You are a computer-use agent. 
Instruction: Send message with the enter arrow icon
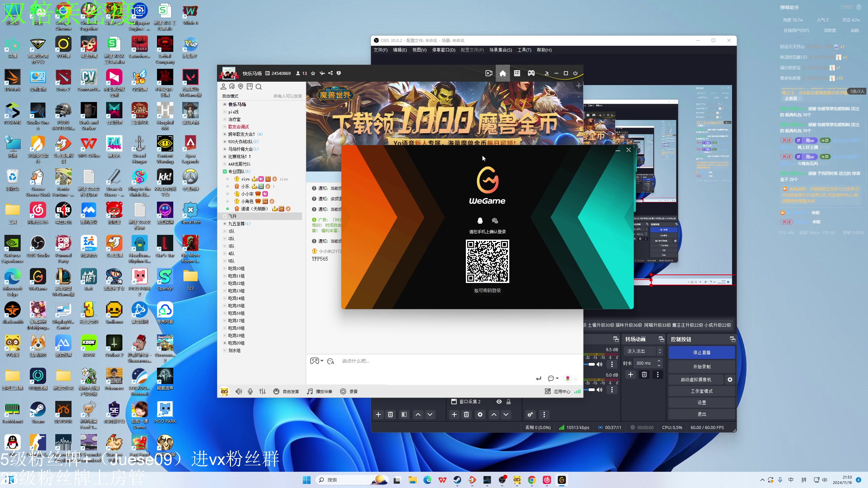point(538,379)
